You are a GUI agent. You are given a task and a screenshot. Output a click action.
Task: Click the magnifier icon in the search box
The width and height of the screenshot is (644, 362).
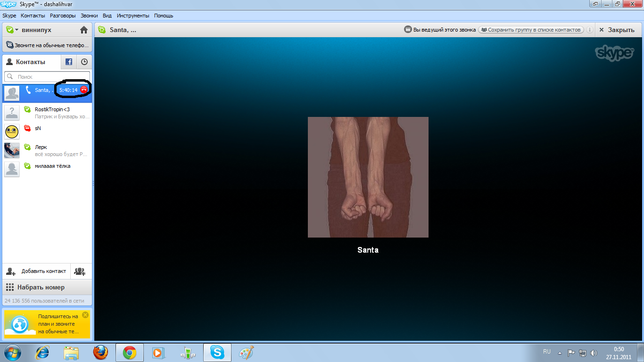coord(10,76)
